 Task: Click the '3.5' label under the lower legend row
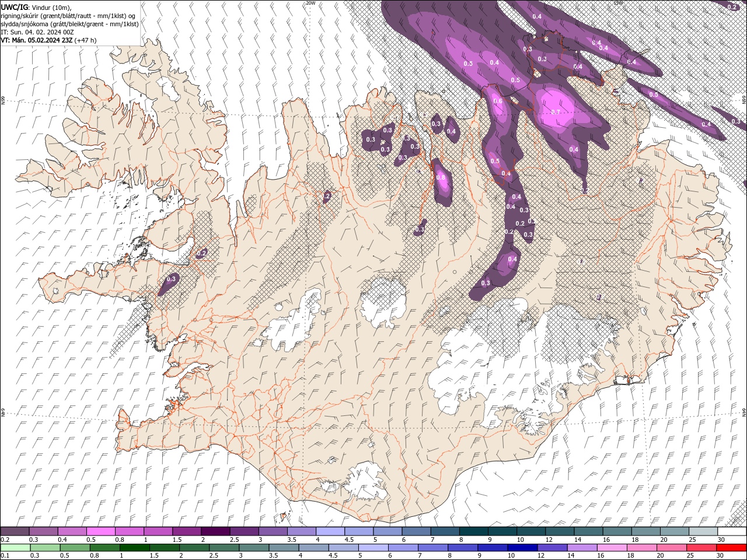pos(273,555)
